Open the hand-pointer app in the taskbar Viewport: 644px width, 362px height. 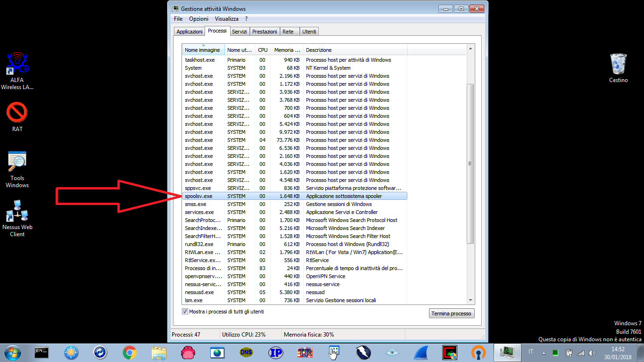pos(334,352)
